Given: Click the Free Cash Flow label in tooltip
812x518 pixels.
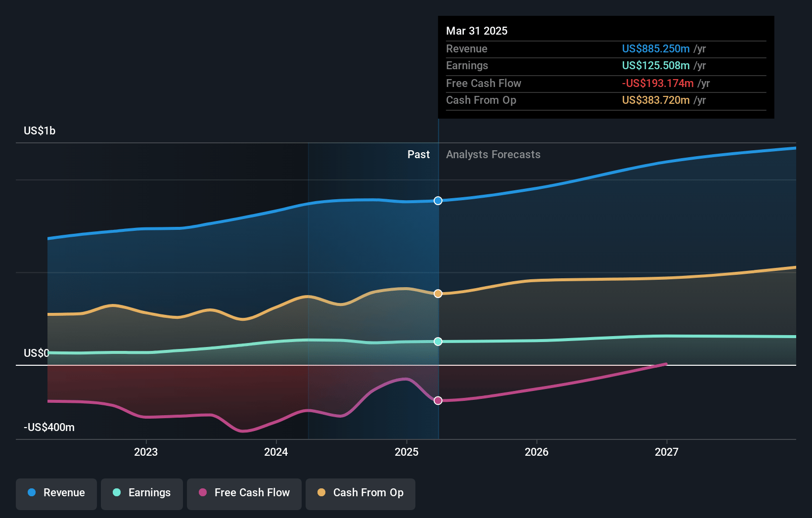Looking at the screenshot, I should tap(484, 84).
